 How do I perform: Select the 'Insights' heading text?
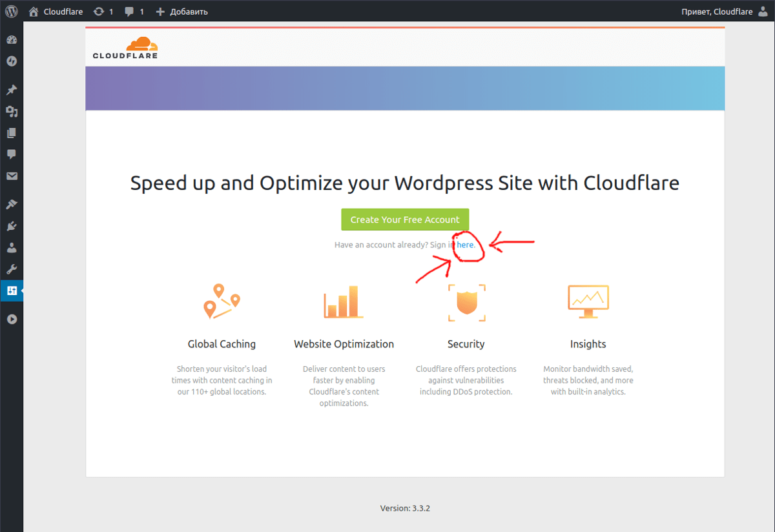(x=588, y=344)
